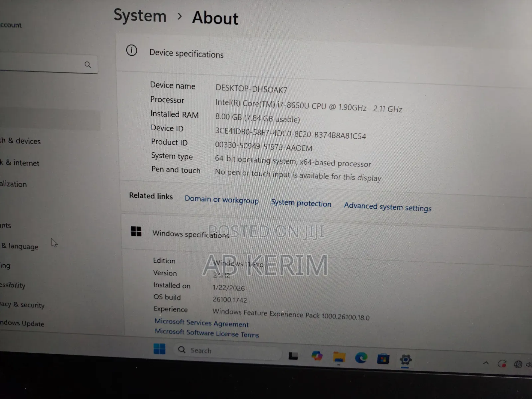Open File Explorer from the taskbar
Viewport: 532px width, 399px height.
[x=339, y=358]
